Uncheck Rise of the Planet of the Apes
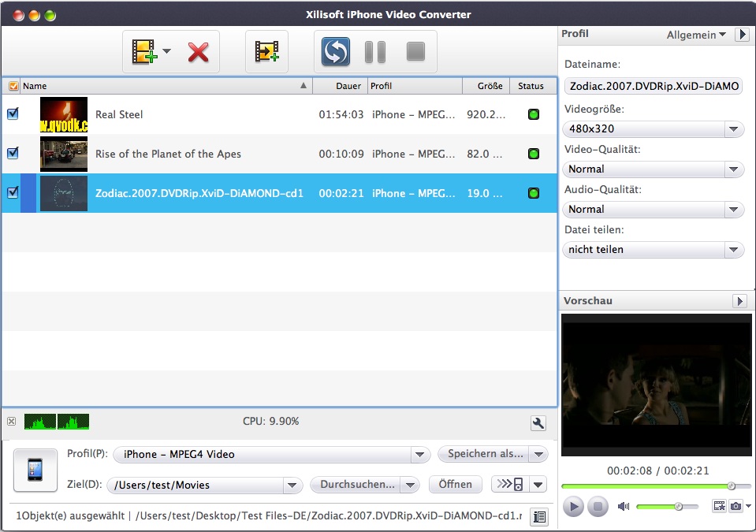The width and height of the screenshot is (756, 532). 13,154
